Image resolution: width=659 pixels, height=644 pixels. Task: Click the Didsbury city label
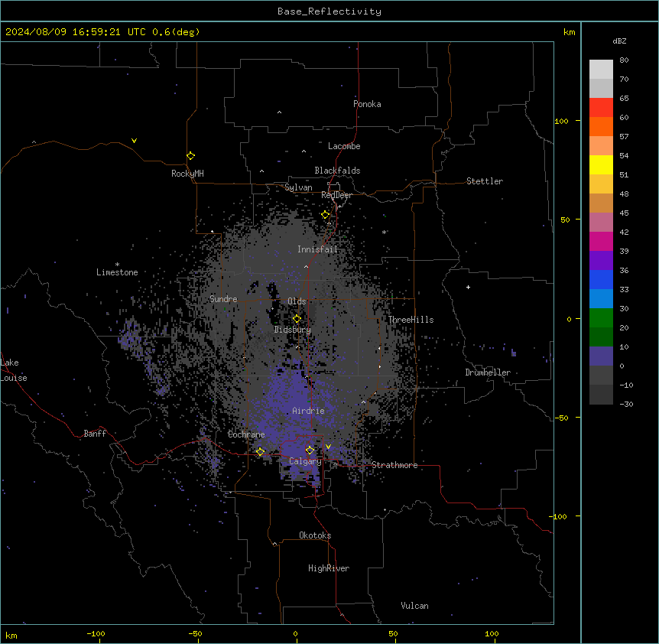293,330
